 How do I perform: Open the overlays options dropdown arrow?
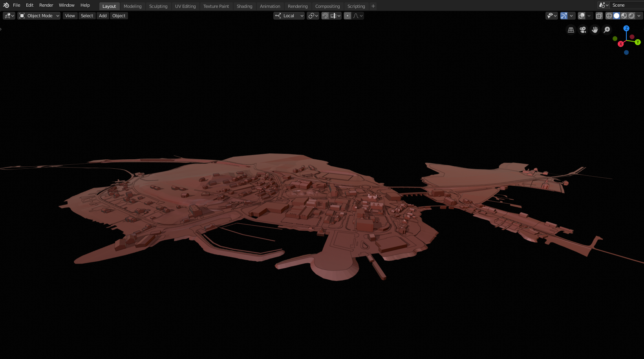pyautogui.click(x=589, y=16)
